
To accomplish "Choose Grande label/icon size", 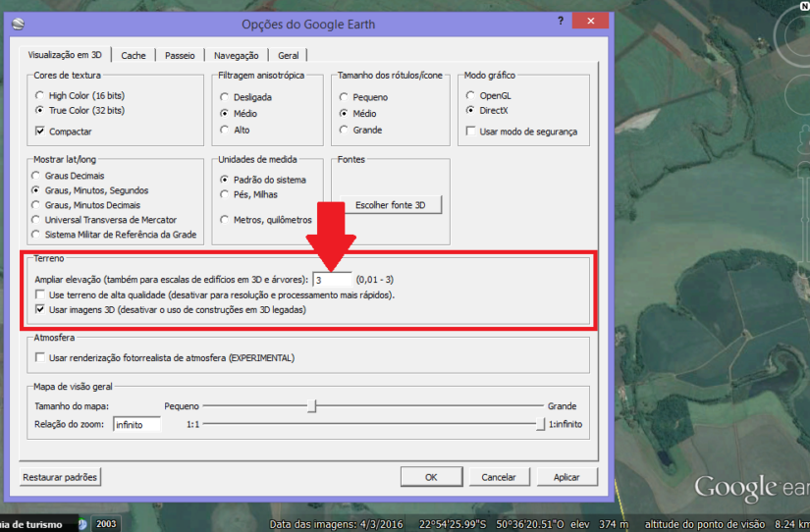I will click(x=361, y=130).
